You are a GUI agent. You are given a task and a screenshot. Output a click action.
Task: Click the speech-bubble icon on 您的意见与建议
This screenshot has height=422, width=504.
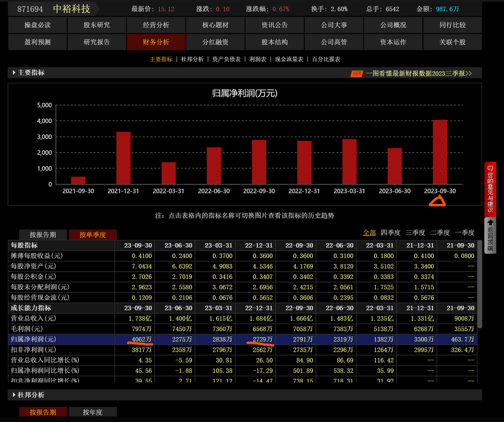(x=490, y=168)
